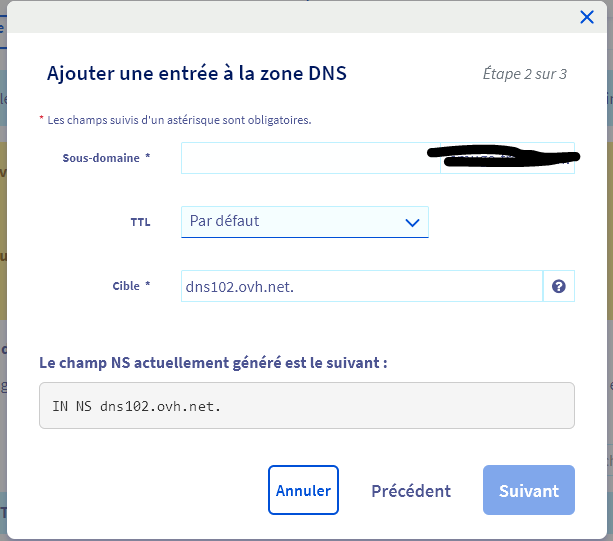Go back with the Précédent button

coord(411,491)
